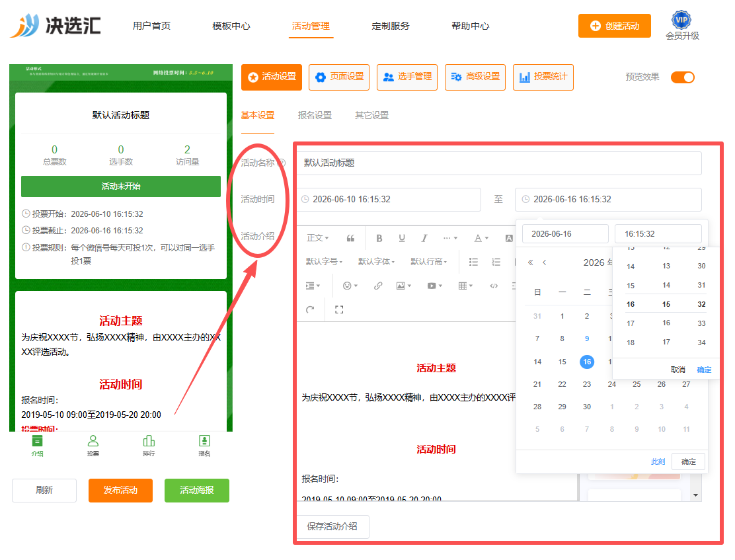Click the 创建活动 create activity button

click(x=615, y=26)
